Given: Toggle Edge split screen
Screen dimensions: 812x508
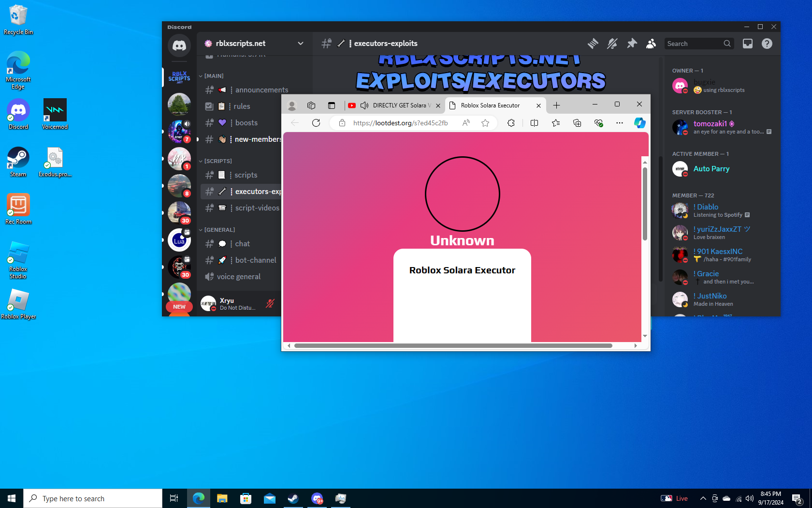Looking at the screenshot, I should coord(534,123).
